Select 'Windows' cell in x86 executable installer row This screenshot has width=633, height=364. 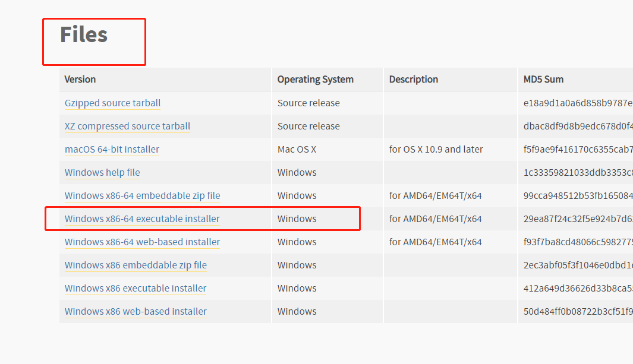coord(297,288)
